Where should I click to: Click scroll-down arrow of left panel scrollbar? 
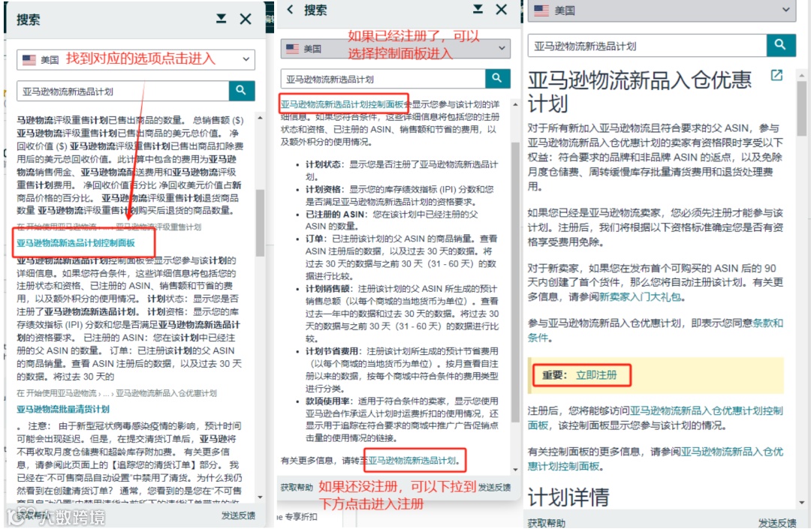260,497
